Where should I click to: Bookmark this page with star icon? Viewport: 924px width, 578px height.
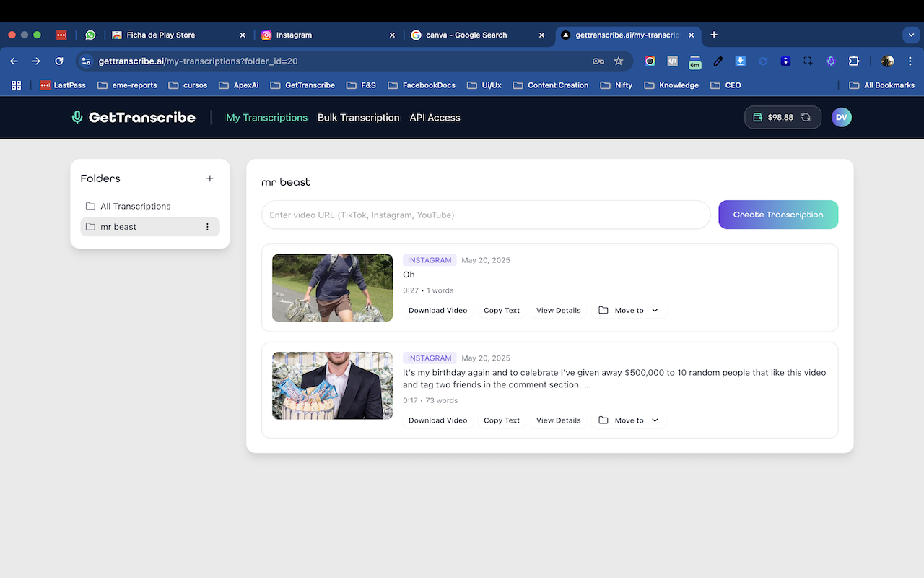(619, 61)
